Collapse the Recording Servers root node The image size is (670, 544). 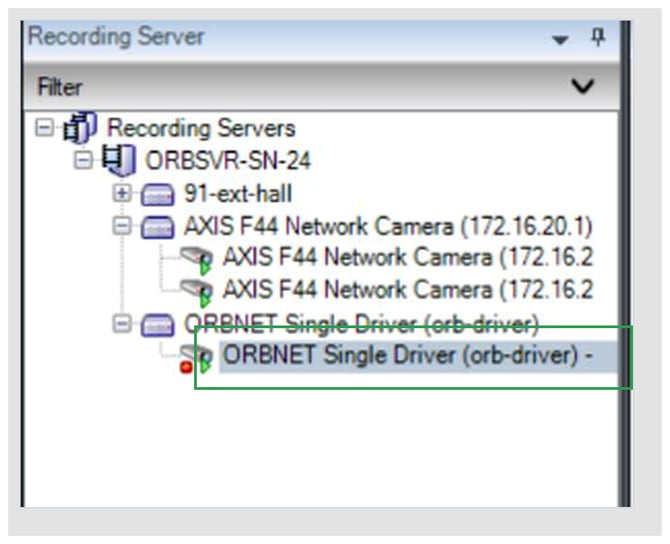[x=44, y=127]
